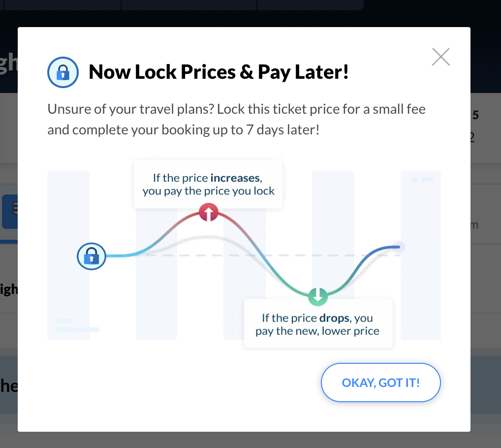Click the 'Unsure of your travel plans?' description text
Screen dimensions: 501x448
pyautogui.click(x=236, y=120)
